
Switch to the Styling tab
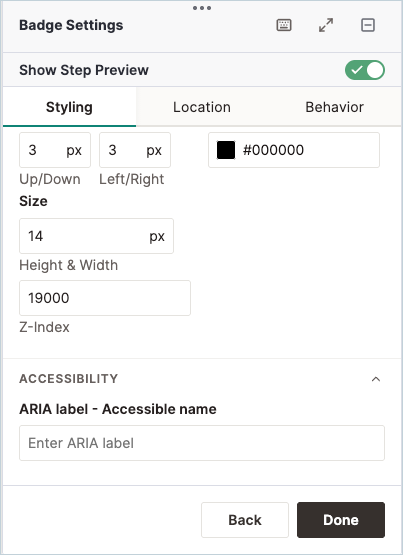tap(69, 107)
